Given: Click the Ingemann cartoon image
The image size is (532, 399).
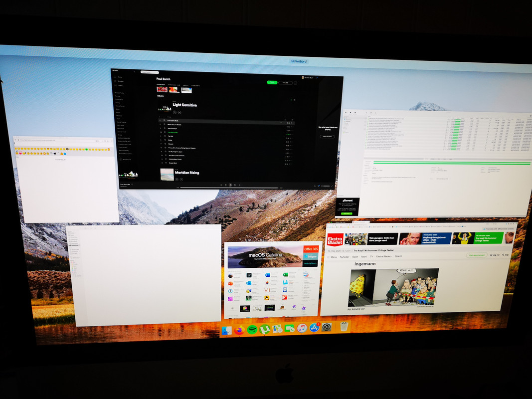Looking at the screenshot, I should pyautogui.click(x=393, y=288).
